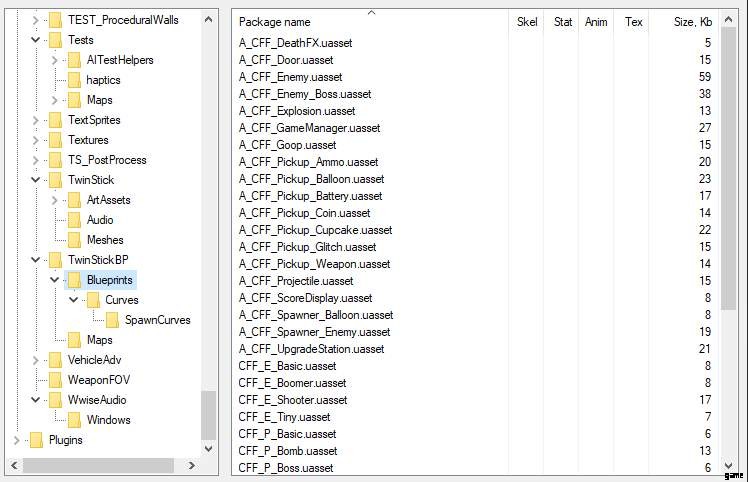Collapse the TwinStickBP tree node
Image resolution: width=748 pixels, height=482 pixels.
[35, 260]
